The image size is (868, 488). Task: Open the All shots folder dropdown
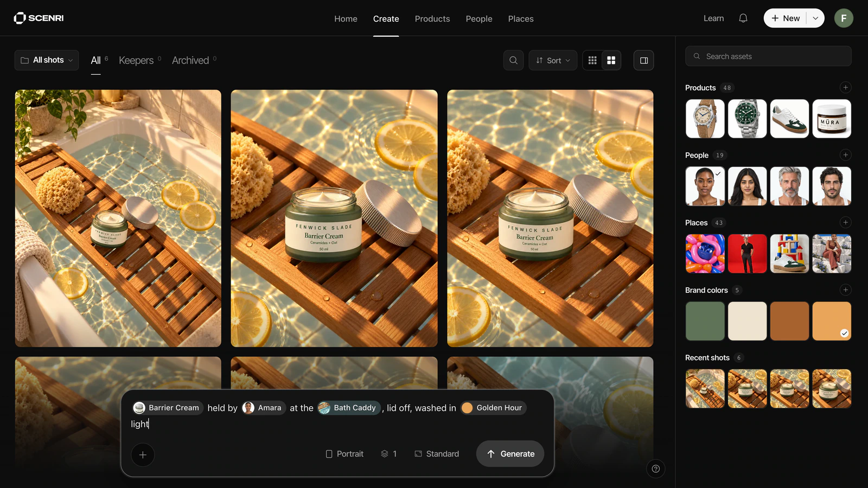pyautogui.click(x=47, y=60)
